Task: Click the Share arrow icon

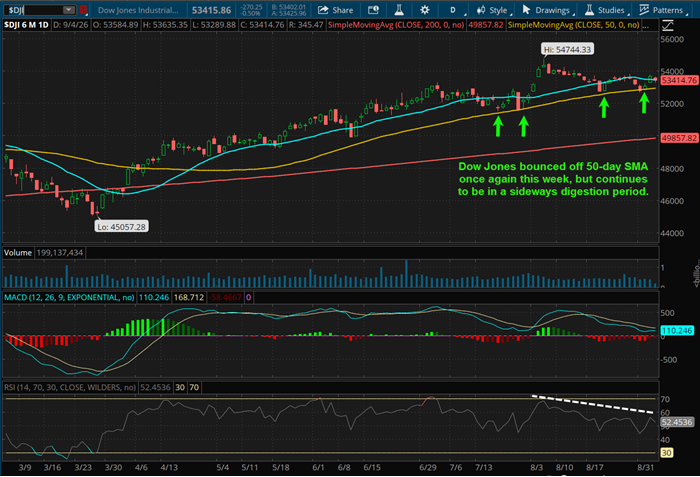Action: pos(323,10)
